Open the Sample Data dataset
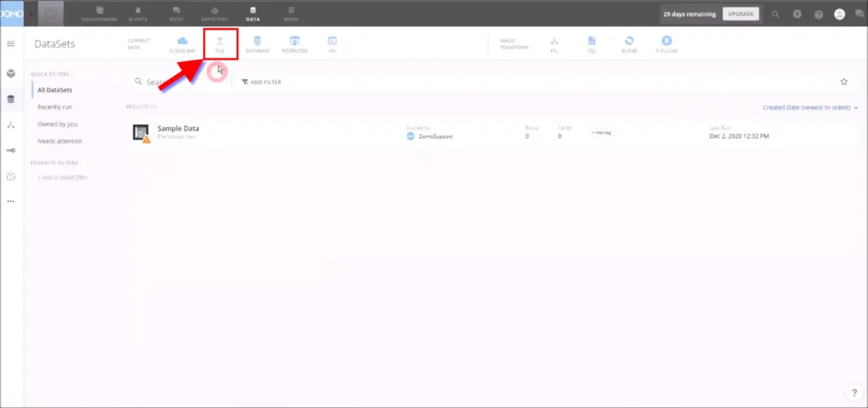 [x=178, y=129]
